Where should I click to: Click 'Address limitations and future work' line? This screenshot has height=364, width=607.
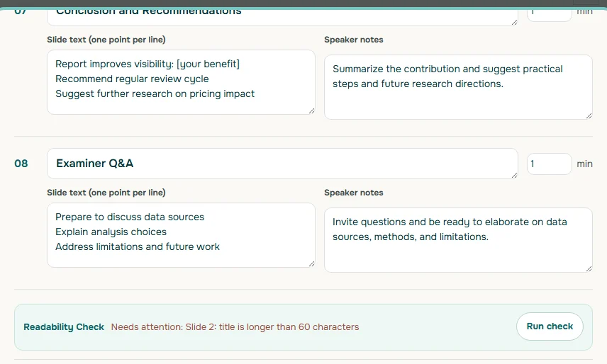point(138,246)
